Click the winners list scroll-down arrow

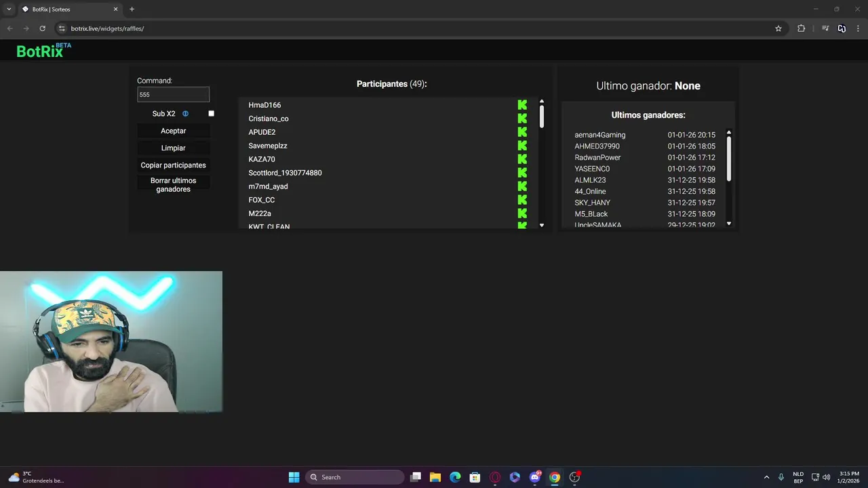tap(729, 224)
